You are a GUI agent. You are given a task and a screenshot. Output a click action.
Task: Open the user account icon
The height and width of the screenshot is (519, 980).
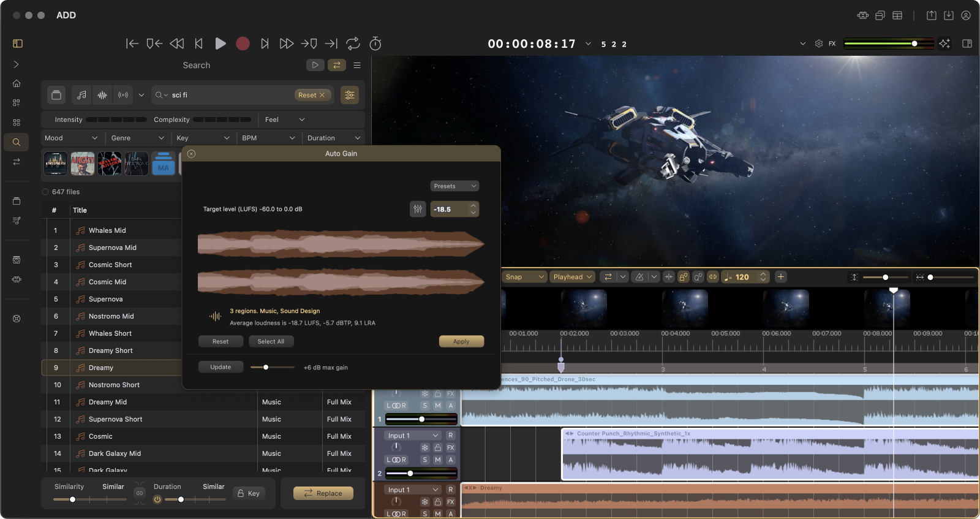(966, 15)
